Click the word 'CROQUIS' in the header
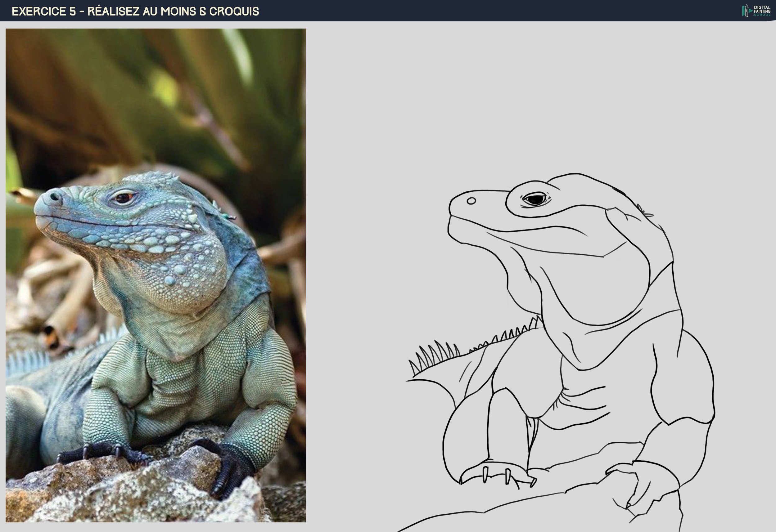 click(234, 11)
